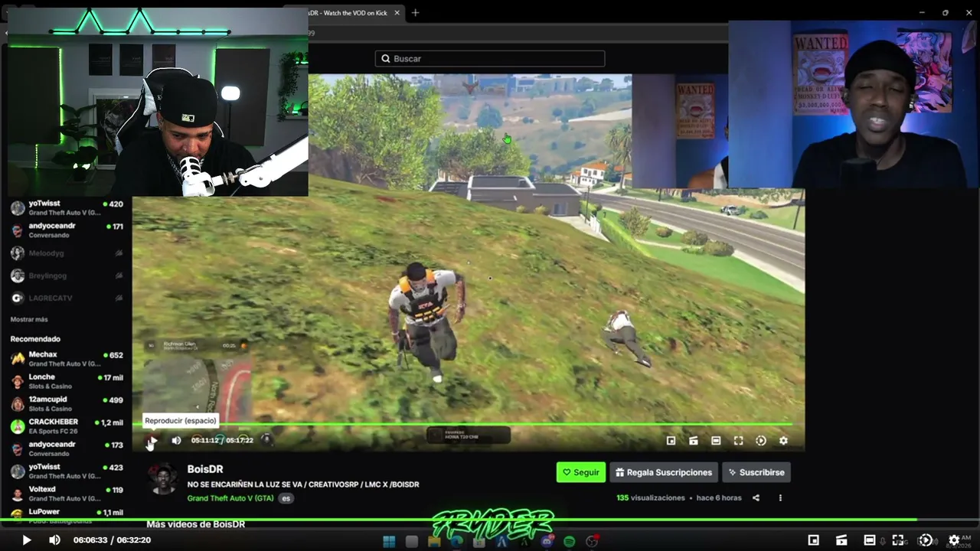Image resolution: width=980 pixels, height=551 pixels.
Task: Click the 'es' language tag
Action: [286, 498]
